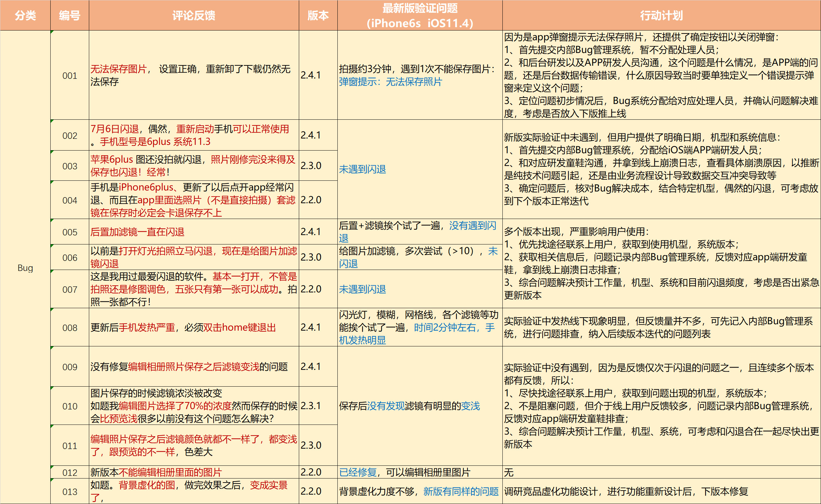Click row number cell 001
821x504 pixels.
point(69,75)
